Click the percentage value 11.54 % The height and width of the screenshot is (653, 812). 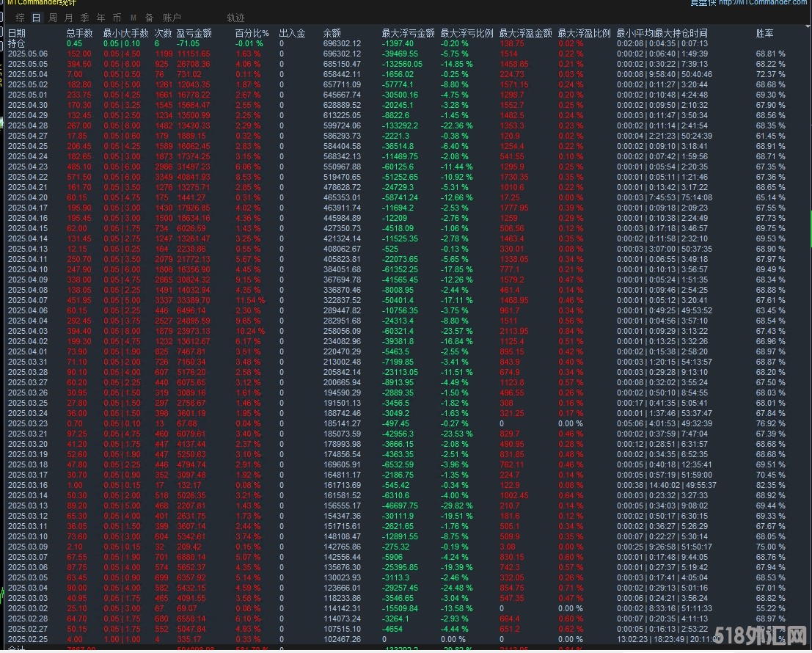(250, 300)
